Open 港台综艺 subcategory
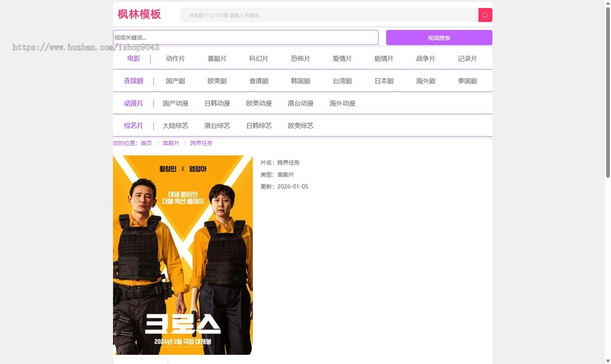 [x=217, y=126]
